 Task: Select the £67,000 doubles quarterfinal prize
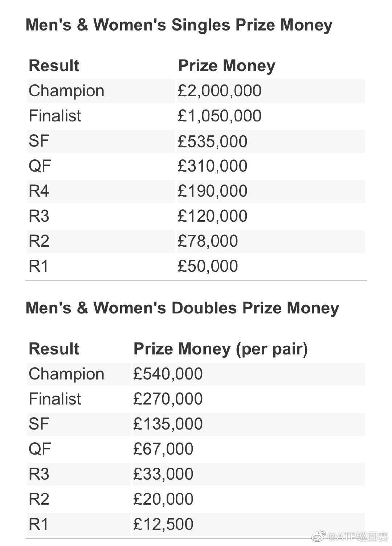pyautogui.click(x=163, y=449)
